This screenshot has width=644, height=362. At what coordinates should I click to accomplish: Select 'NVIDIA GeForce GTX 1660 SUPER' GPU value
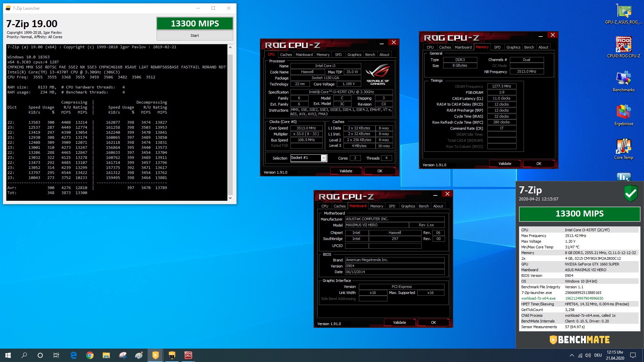pos(592,264)
